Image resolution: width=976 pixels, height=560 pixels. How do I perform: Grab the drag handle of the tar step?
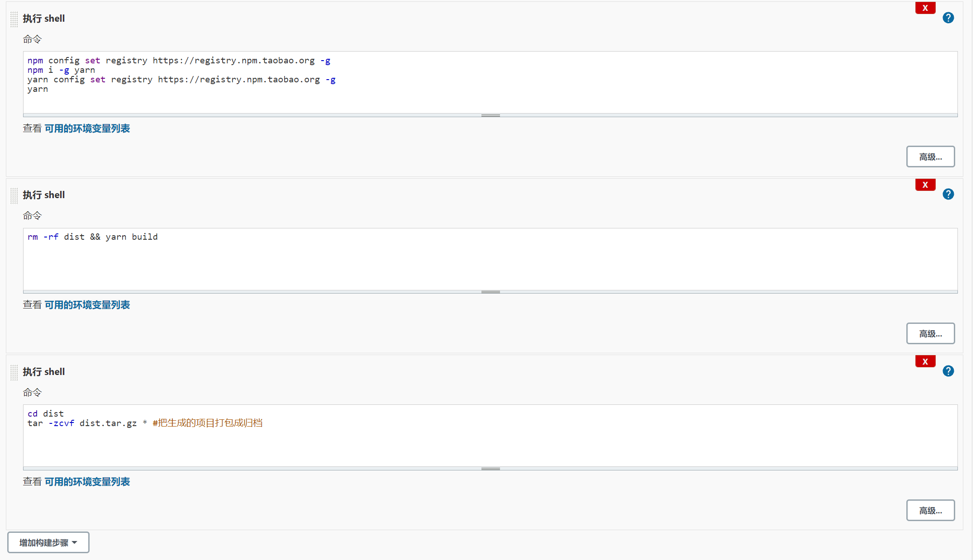coord(14,372)
